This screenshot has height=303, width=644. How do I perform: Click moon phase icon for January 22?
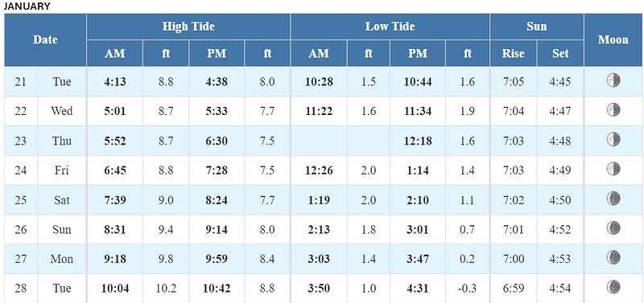click(x=613, y=109)
